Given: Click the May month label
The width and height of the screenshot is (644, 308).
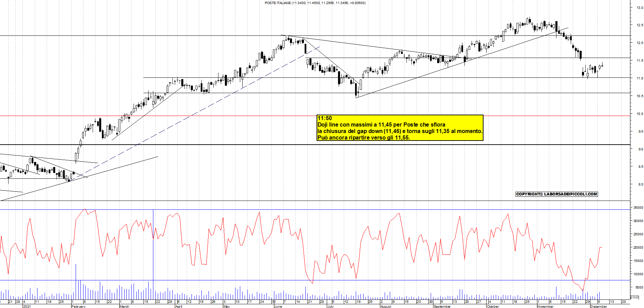Looking at the screenshot, I should point(227,306).
